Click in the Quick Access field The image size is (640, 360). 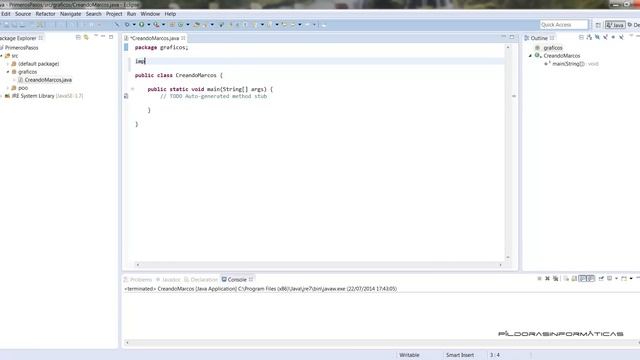(x=564, y=25)
